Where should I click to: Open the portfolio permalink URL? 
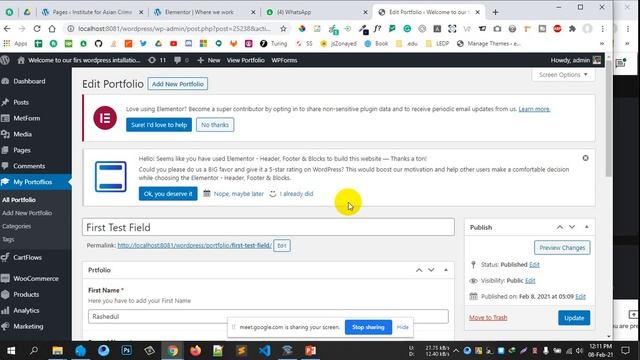(x=194, y=245)
